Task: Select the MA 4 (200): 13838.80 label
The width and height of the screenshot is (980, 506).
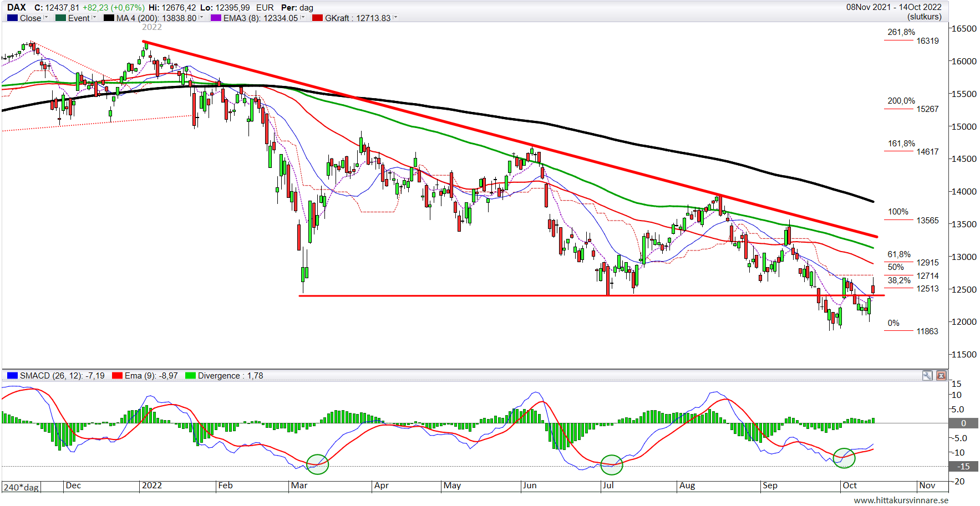Action: pyautogui.click(x=156, y=18)
